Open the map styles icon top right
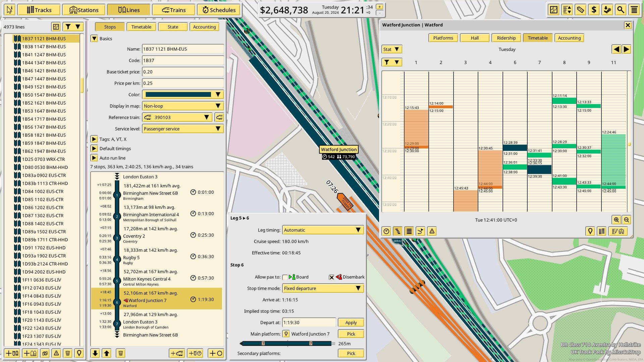This screenshot has height=362, width=644. 553,10
